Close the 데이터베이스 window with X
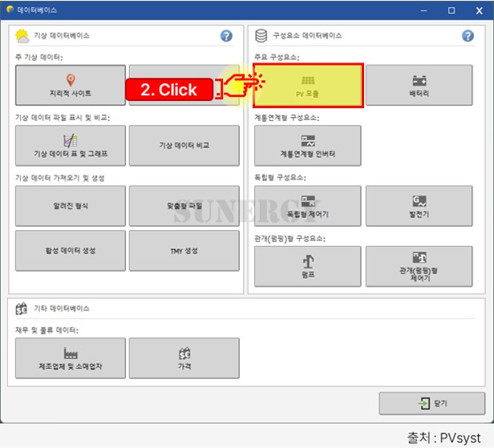 click(480, 10)
